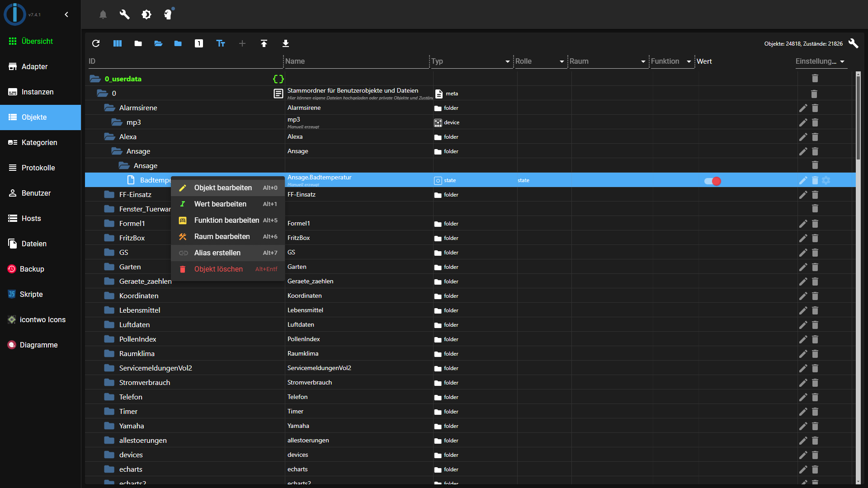
Task: Open the notifications bell icon
Action: point(103,14)
